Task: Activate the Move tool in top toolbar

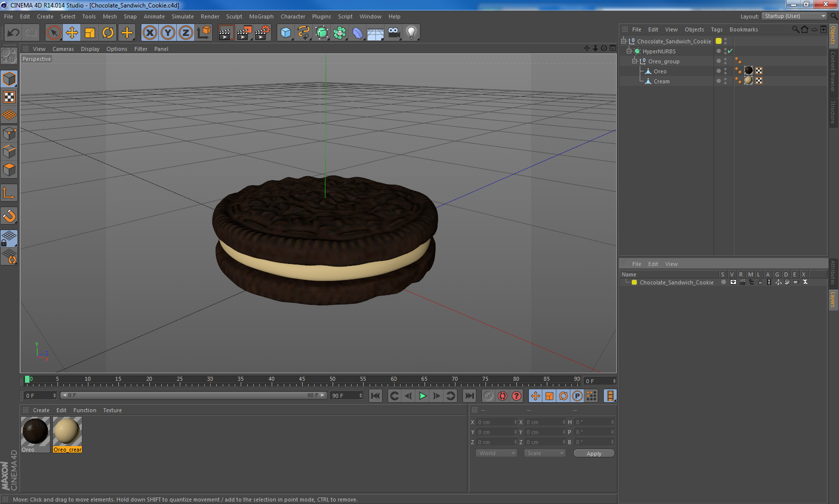Action: pos(72,33)
